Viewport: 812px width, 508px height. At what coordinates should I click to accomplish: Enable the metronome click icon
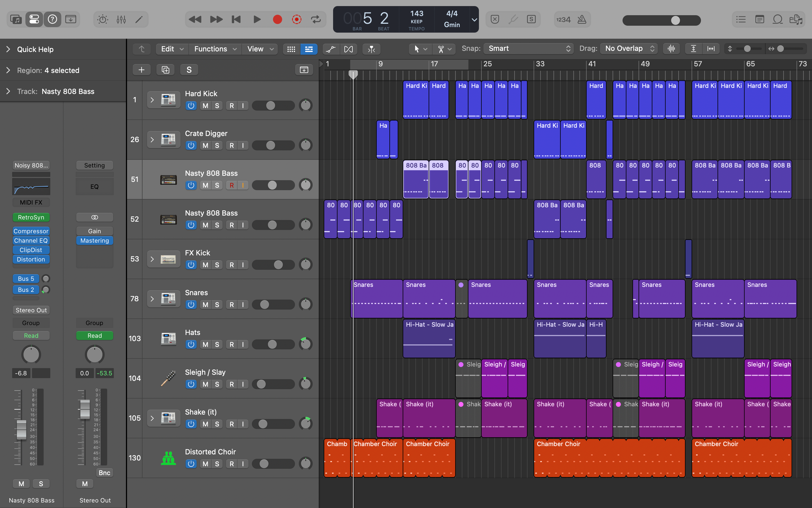pyautogui.click(x=582, y=20)
